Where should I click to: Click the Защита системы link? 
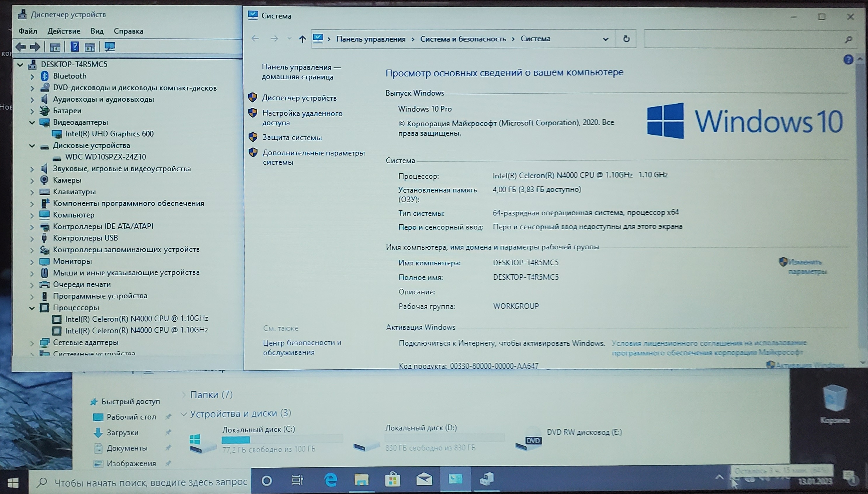(x=292, y=138)
